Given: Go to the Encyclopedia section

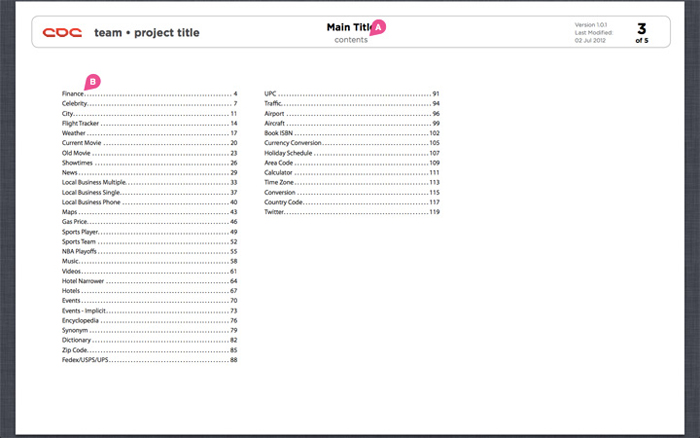Looking at the screenshot, I should tap(150, 321).
